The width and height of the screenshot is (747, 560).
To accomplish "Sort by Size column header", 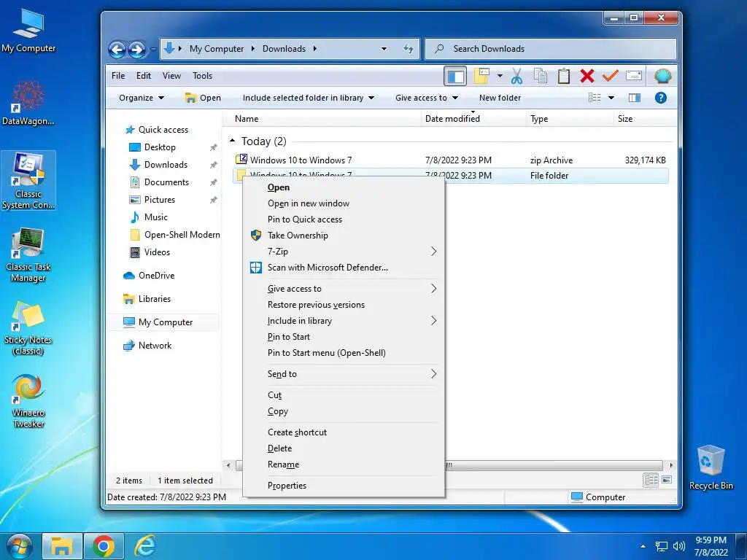I will 625,119.
